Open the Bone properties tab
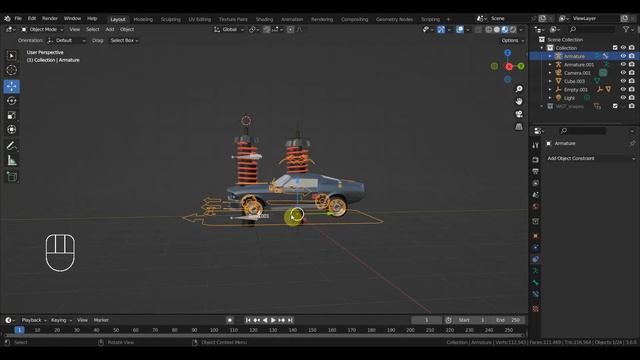 tap(536, 282)
